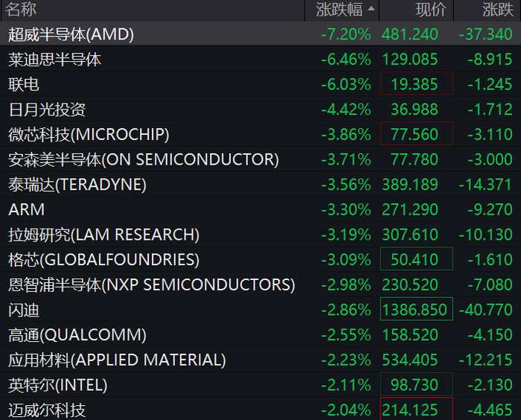Click the -3.30% percentage cell

[x=346, y=209]
